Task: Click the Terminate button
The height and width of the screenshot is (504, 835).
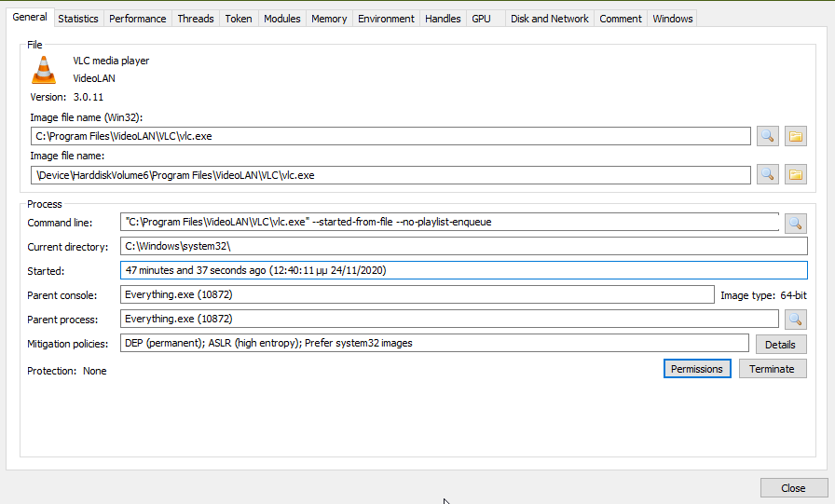Action: click(x=773, y=369)
